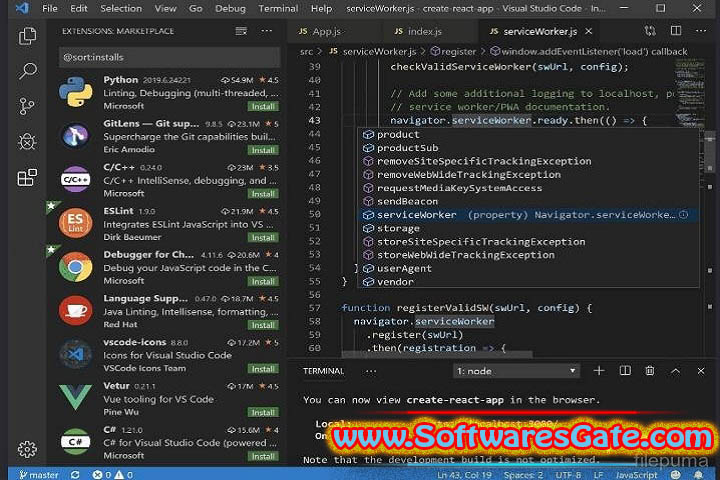Open editor more actions ellipsis

click(701, 31)
